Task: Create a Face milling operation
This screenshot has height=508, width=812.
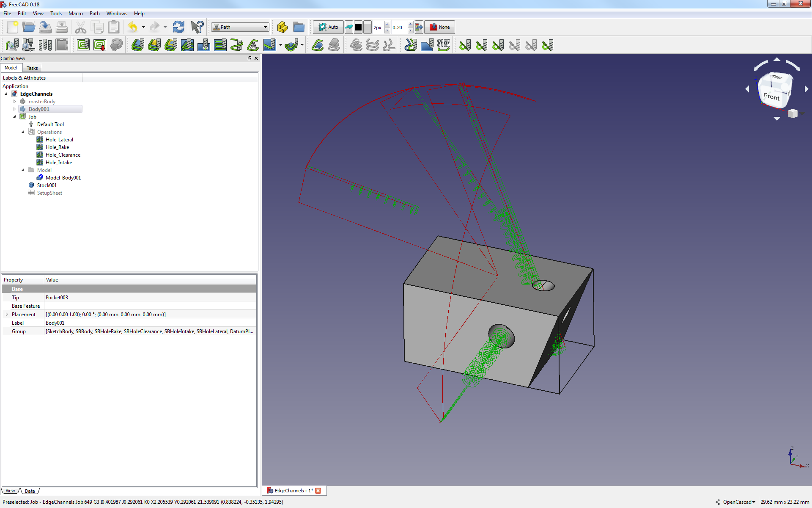Action: click(220, 45)
